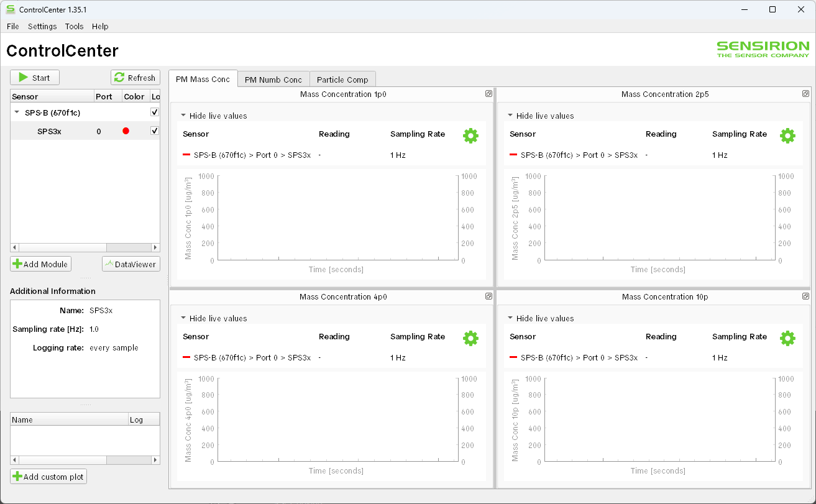This screenshot has width=816, height=504.
Task: Click the Port value 0 in SPS3x row
Action: coord(99,131)
